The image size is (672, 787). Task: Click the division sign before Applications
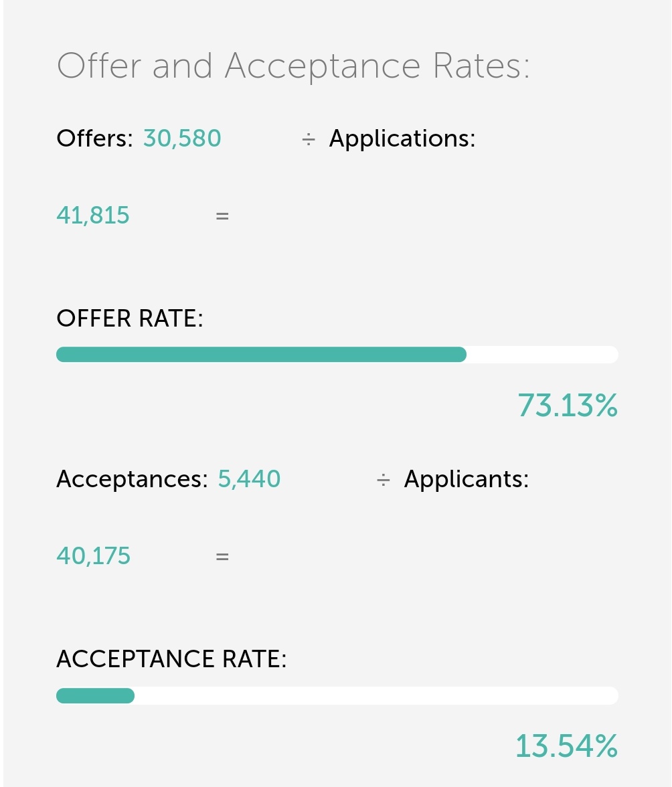tap(309, 139)
